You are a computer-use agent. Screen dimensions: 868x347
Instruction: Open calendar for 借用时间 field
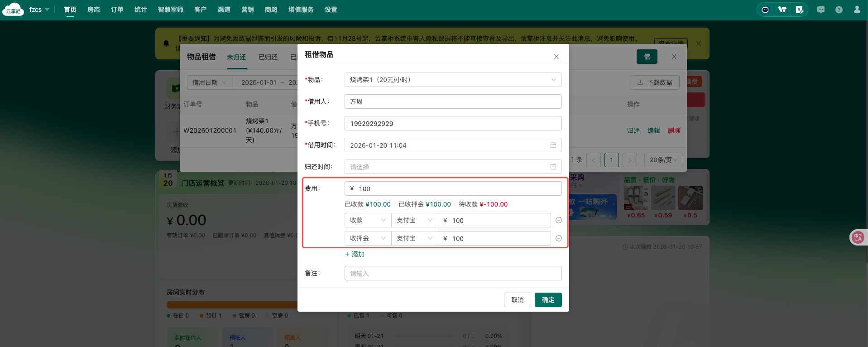coord(553,145)
